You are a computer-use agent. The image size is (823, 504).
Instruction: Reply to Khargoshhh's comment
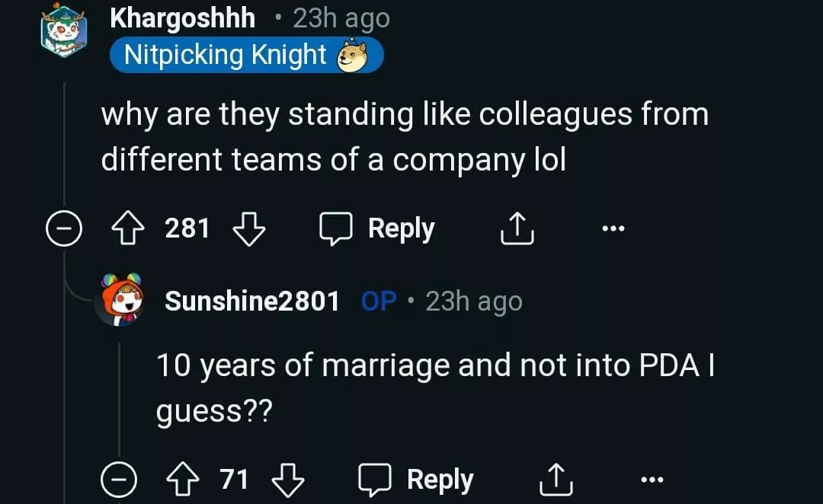click(x=378, y=229)
